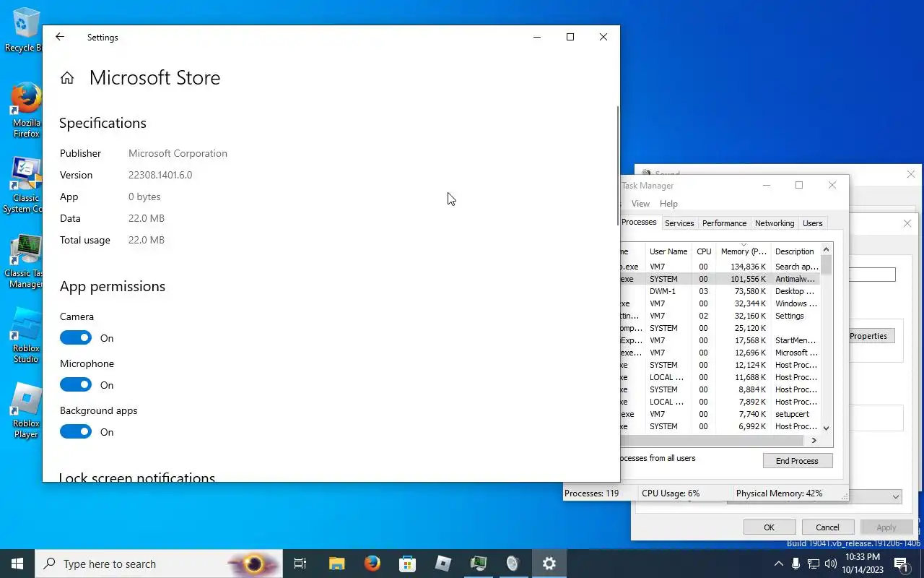Click the Processes: 119 status text

591,493
